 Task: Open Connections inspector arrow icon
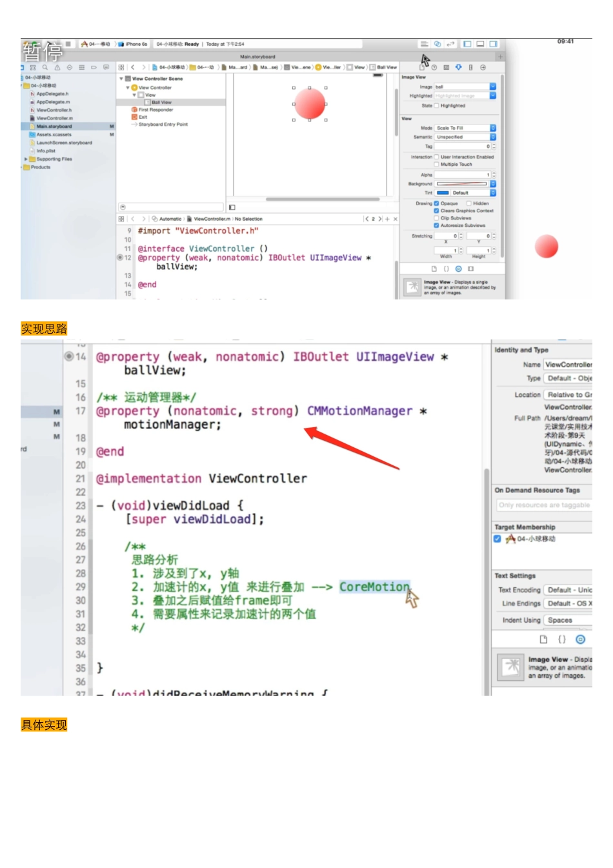coord(483,67)
